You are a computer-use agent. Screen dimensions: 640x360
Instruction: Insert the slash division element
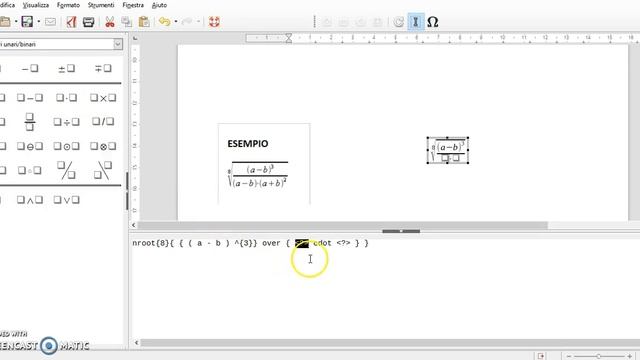pos(103,121)
